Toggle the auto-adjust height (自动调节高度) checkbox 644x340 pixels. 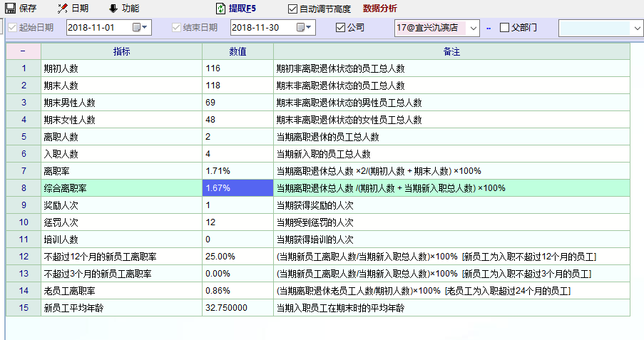[x=292, y=9]
